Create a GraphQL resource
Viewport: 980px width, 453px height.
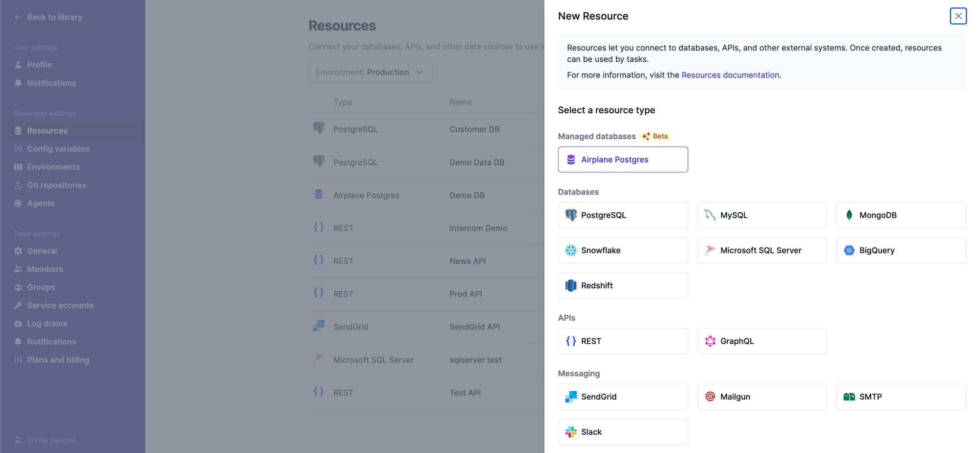tap(762, 341)
